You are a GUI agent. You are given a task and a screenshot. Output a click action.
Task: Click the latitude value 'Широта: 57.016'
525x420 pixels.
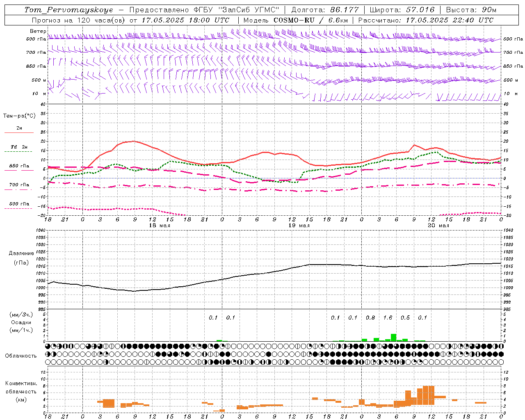click(402, 10)
